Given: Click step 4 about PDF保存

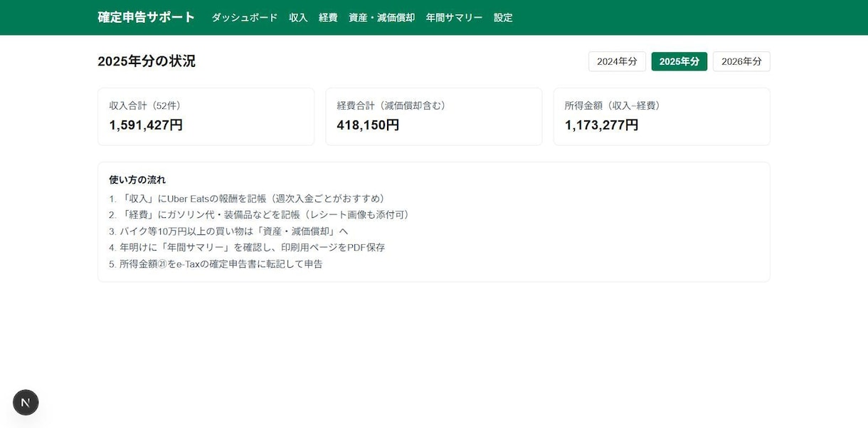Looking at the screenshot, I should [247, 247].
